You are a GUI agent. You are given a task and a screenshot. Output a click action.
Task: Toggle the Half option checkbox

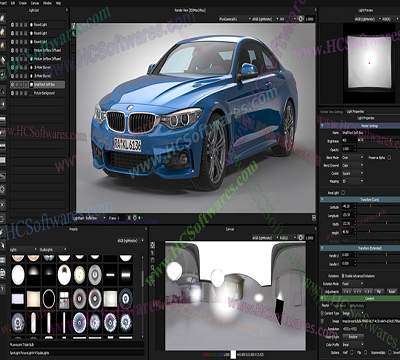(x=351, y=353)
